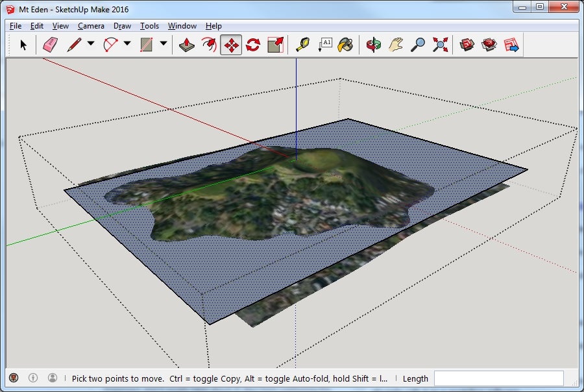The width and height of the screenshot is (584, 392).
Task: Switch to the Orbit tool
Action: tap(375, 44)
